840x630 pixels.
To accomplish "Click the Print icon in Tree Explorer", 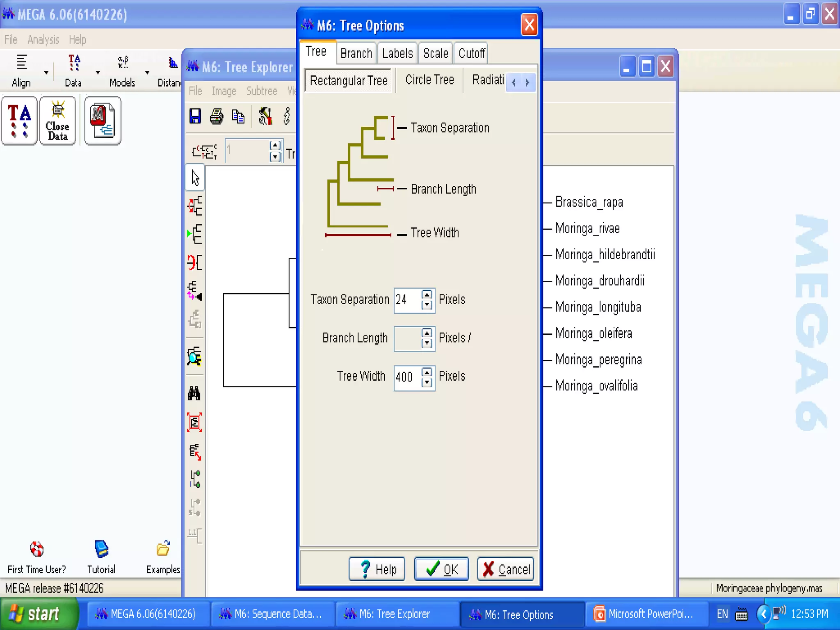I will coord(217,116).
